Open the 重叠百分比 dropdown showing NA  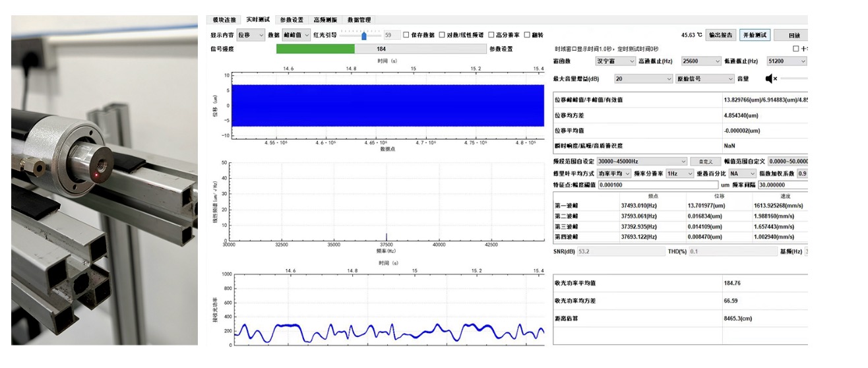coord(741,173)
